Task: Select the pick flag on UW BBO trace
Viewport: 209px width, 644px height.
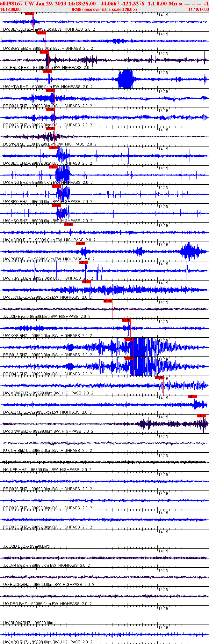Action: (53, 148)
